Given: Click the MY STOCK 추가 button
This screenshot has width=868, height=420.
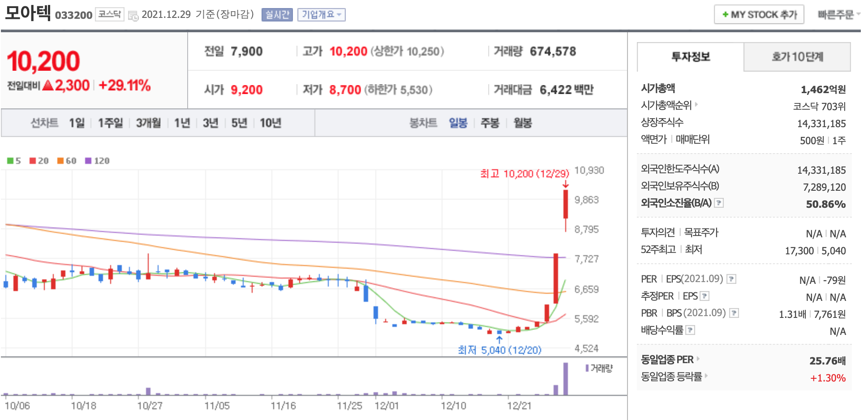Looking at the screenshot, I should [759, 14].
